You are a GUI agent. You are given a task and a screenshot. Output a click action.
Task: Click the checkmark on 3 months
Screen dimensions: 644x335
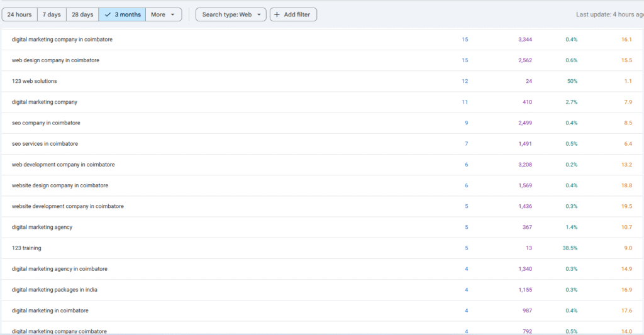tap(108, 14)
